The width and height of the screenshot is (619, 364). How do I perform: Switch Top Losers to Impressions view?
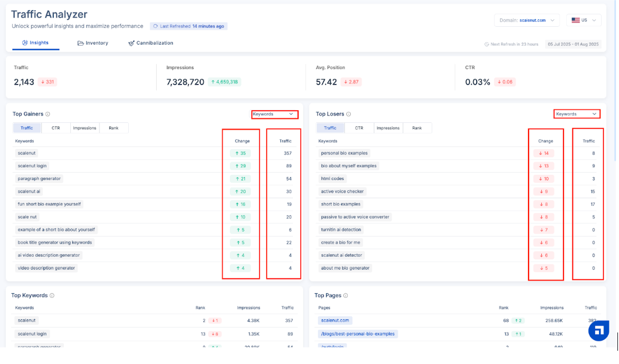(x=388, y=128)
